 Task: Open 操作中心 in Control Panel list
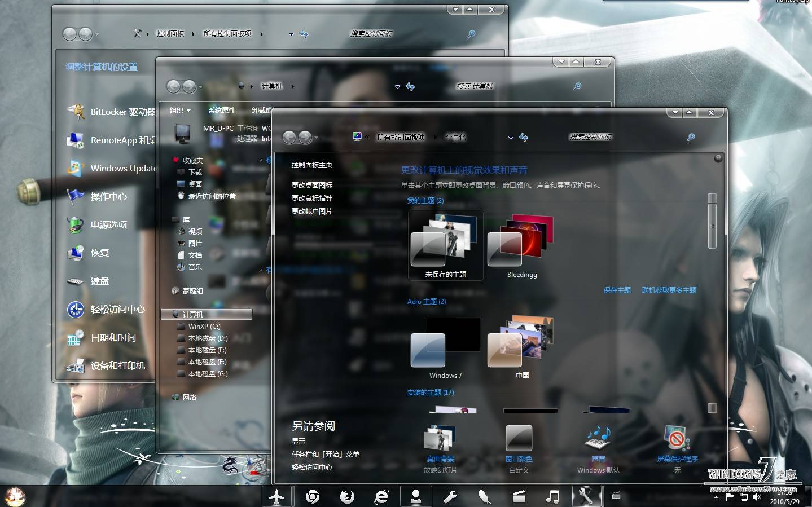click(x=96, y=196)
